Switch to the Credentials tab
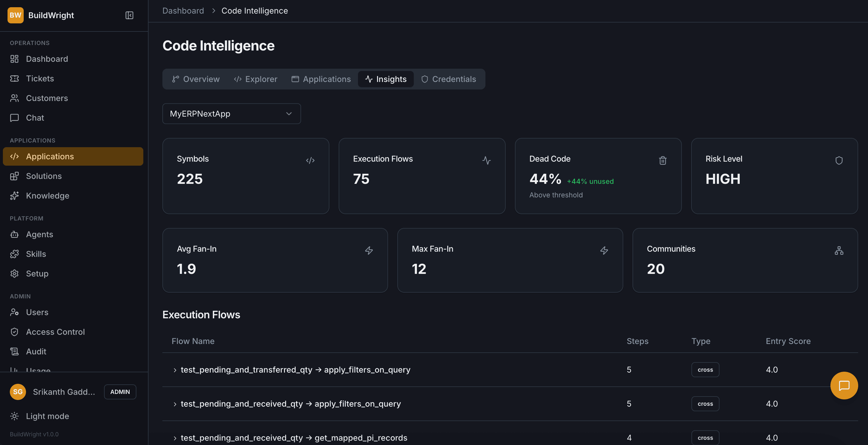The image size is (868, 445). coord(449,79)
